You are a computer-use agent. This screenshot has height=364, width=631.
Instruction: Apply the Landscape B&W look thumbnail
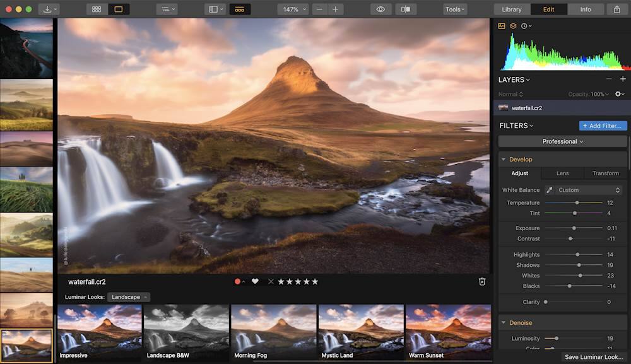(x=186, y=332)
